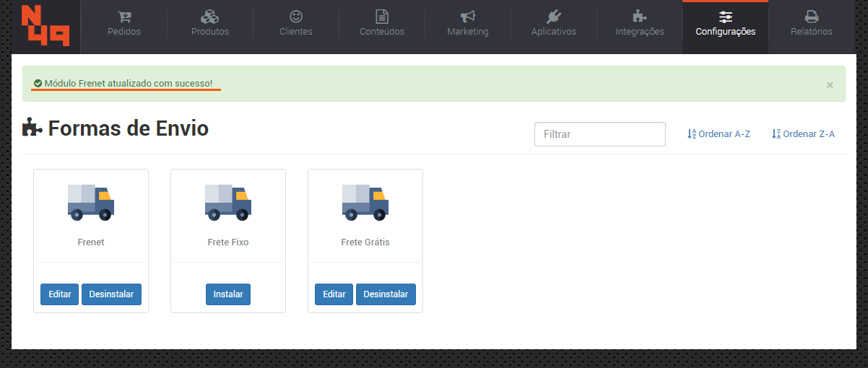Screen dimensions: 868x368
Task: Click the Filtrar search input field
Action: (x=599, y=134)
